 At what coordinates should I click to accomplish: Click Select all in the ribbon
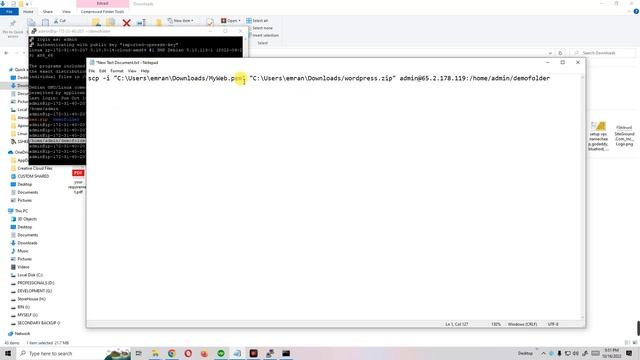point(257,20)
